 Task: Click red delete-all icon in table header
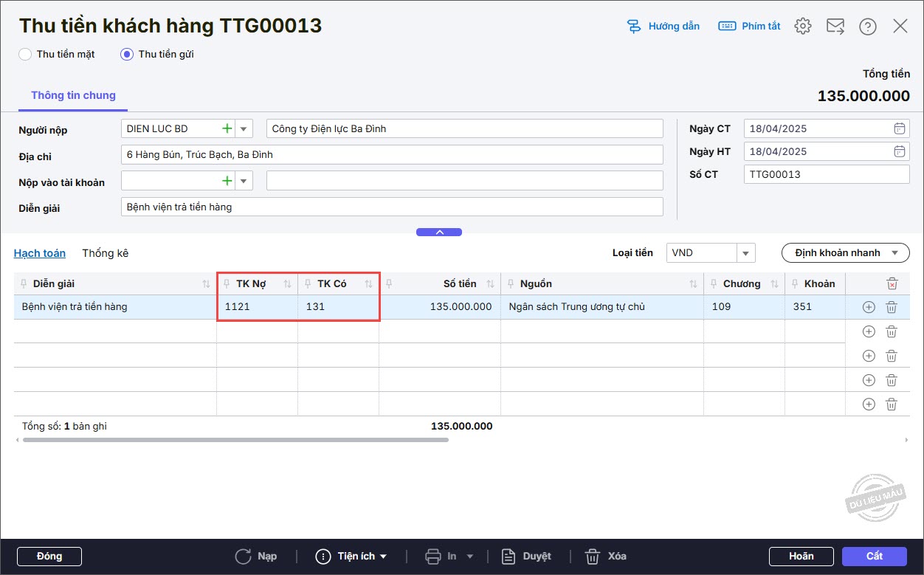(x=892, y=283)
